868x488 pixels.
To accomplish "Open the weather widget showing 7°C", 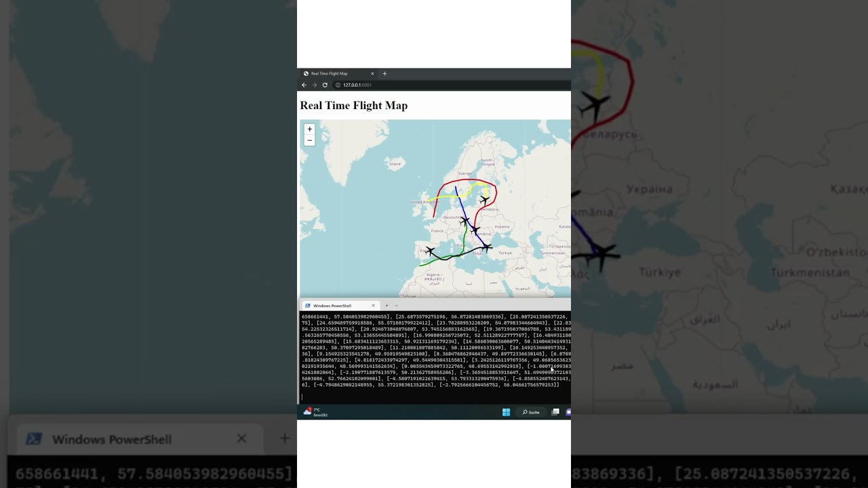I will [315, 412].
